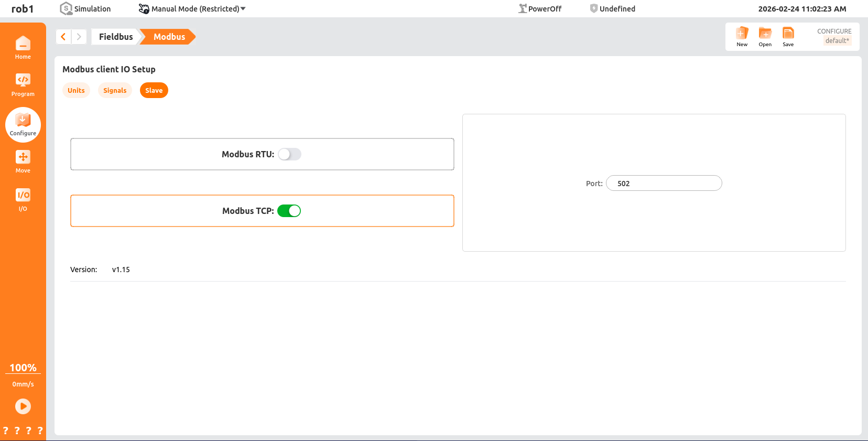
Task: Adjust the 100% speed indicator
Action: pos(23,368)
